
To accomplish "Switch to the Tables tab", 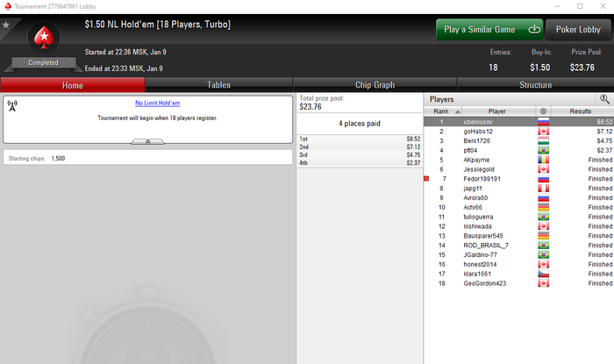I will [x=219, y=85].
